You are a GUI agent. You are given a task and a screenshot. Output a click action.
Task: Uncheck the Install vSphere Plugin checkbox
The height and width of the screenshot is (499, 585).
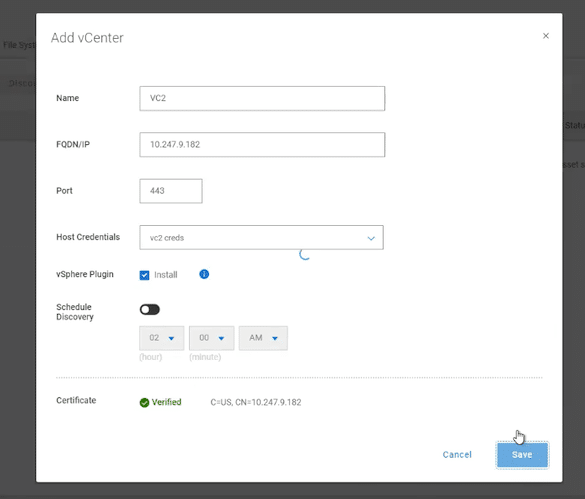(144, 275)
